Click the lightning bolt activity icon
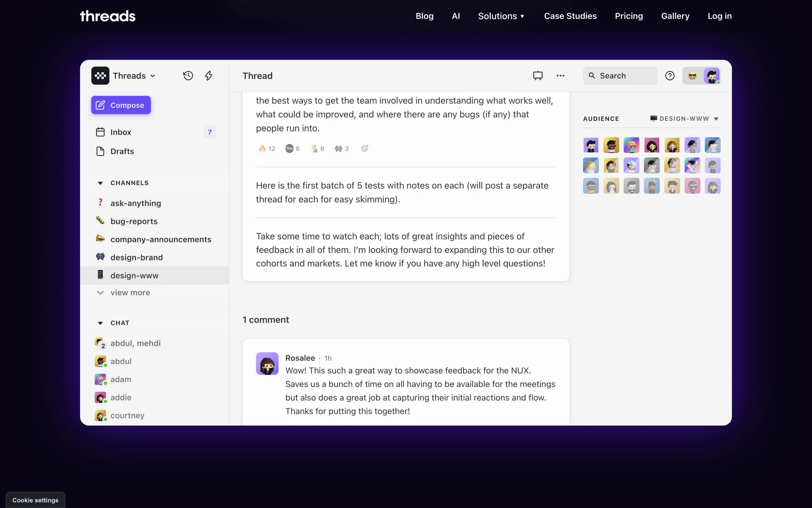This screenshot has width=812, height=508. click(208, 76)
